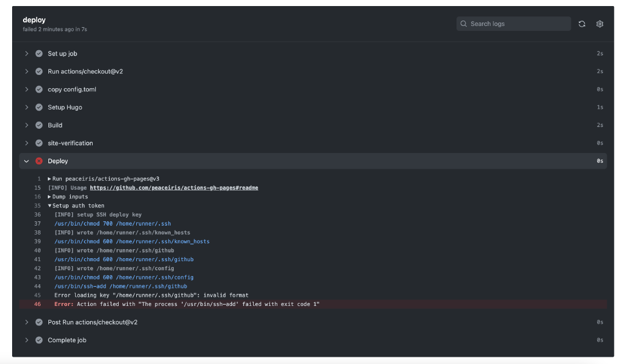Click the red failed status icon for Deploy
The width and height of the screenshot is (620, 364).
pyautogui.click(x=39, y=161)
